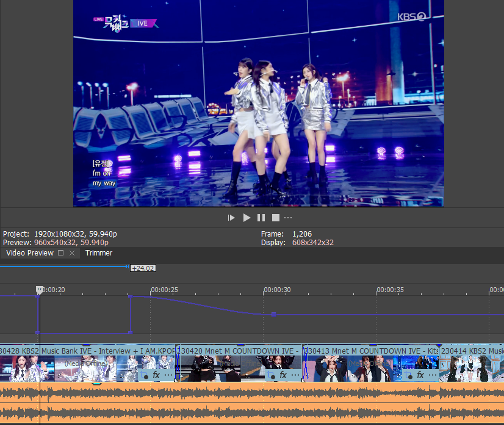Select the upper envelope point before 00:00:25
Image resolution: width=504 pixels, height=425 pixels.
[130, 296]
